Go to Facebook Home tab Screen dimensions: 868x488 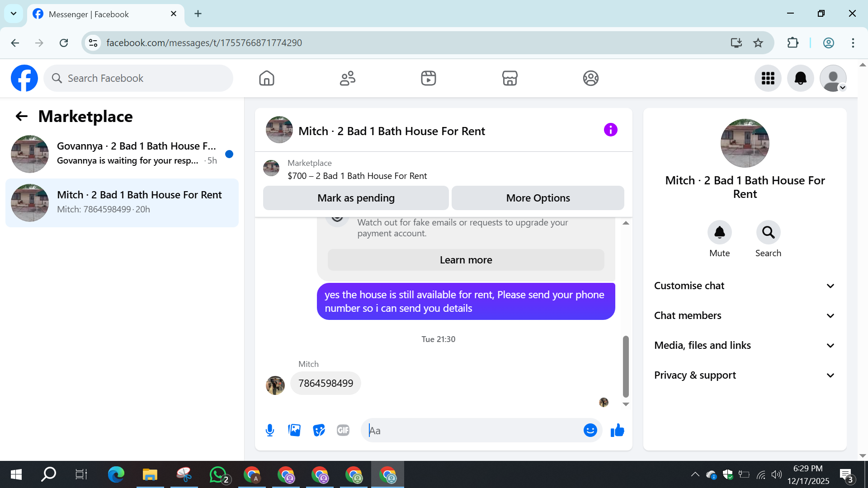[267, 78]
